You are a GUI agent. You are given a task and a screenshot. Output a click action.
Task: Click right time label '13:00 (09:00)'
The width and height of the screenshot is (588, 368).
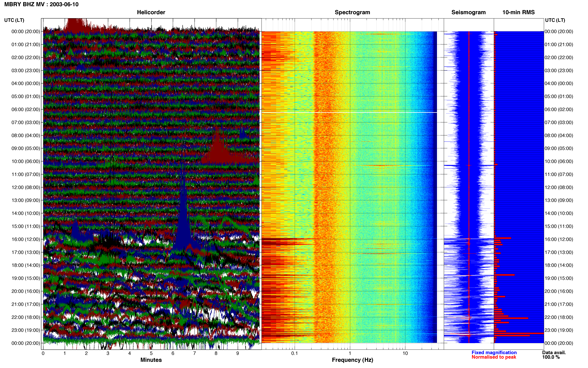coord(559,200)
